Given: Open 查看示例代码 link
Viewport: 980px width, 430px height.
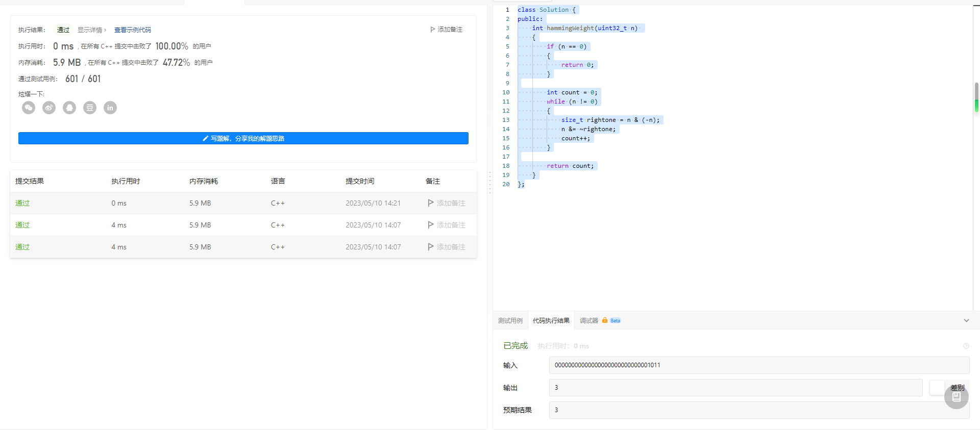Looking at the screenshot, I should pyautogui.click(x=133, y=30).
